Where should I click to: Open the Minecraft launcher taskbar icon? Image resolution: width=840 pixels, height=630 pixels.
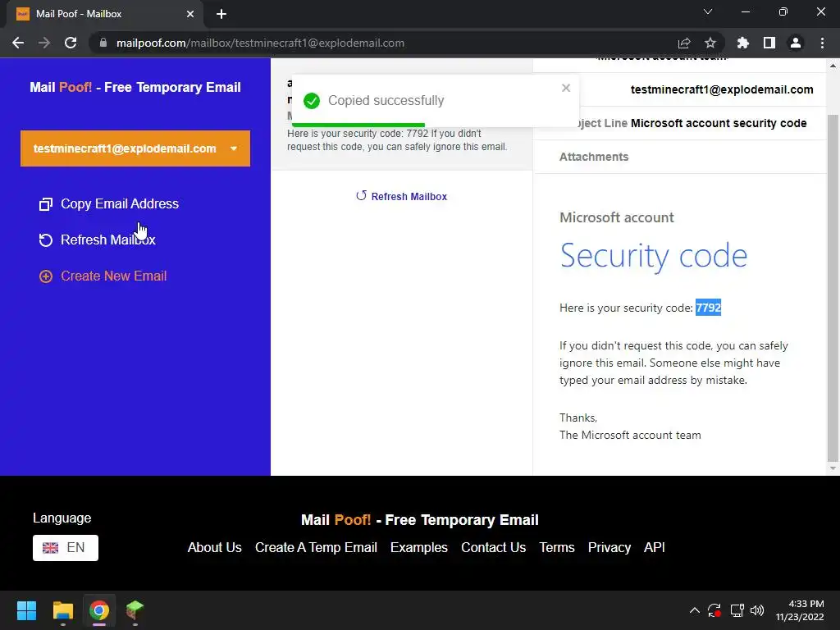pos(135,610)
